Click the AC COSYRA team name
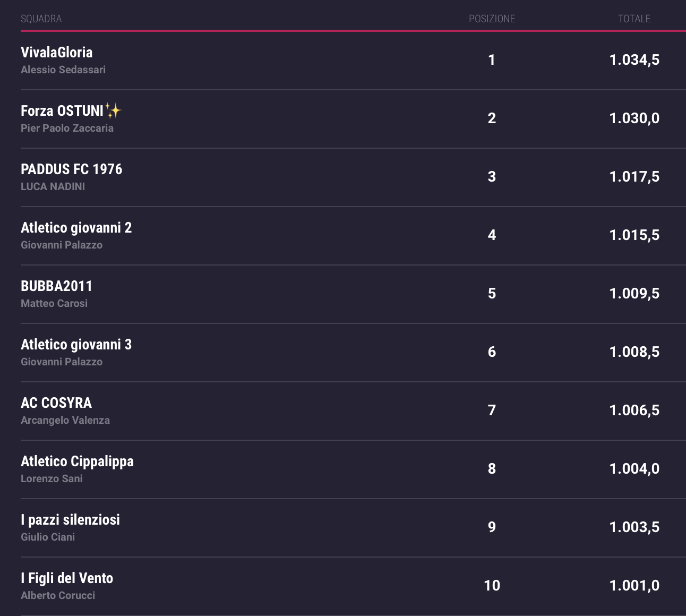This screenshot has width=686, height=616. pos(56,403)
